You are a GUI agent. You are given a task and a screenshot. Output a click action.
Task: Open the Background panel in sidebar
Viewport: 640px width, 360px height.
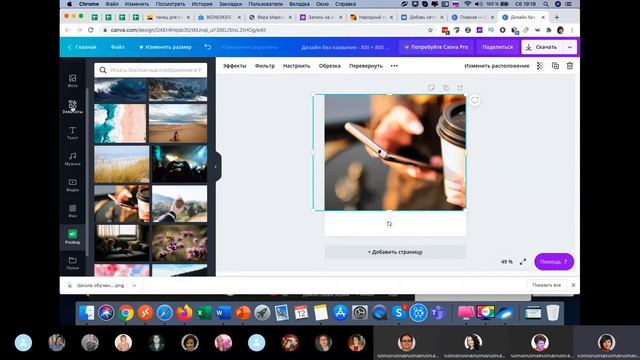pos(72,211)
